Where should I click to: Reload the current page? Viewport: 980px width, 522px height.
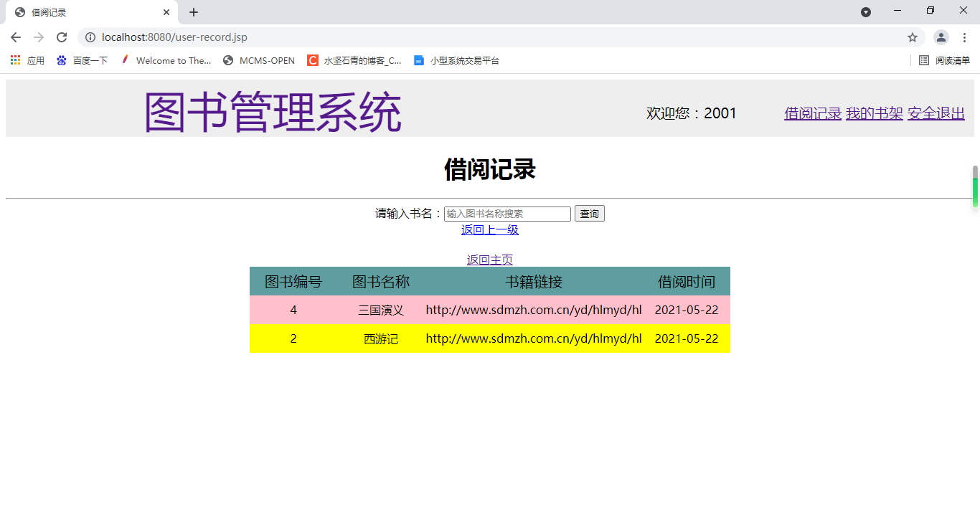point(62,37)
